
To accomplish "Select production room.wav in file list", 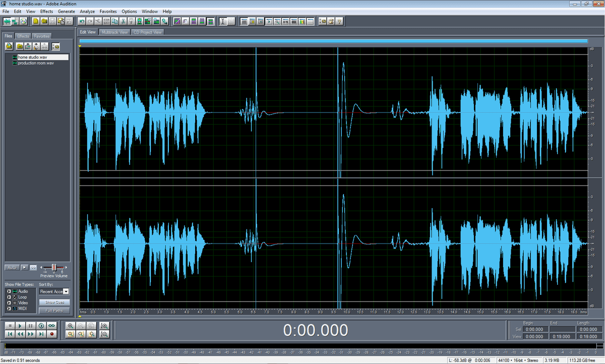I will tap(35, 63).
